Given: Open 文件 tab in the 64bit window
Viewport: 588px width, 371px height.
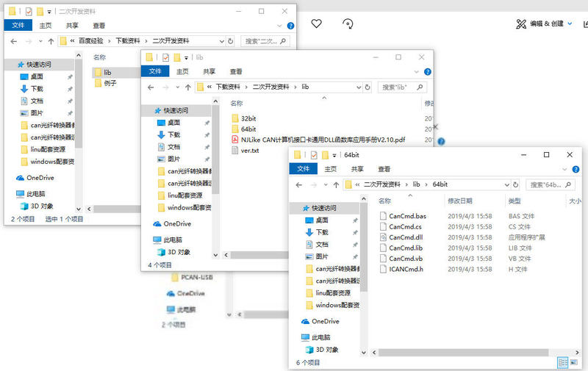Looking at the screenshot, I should click(303, 169).
